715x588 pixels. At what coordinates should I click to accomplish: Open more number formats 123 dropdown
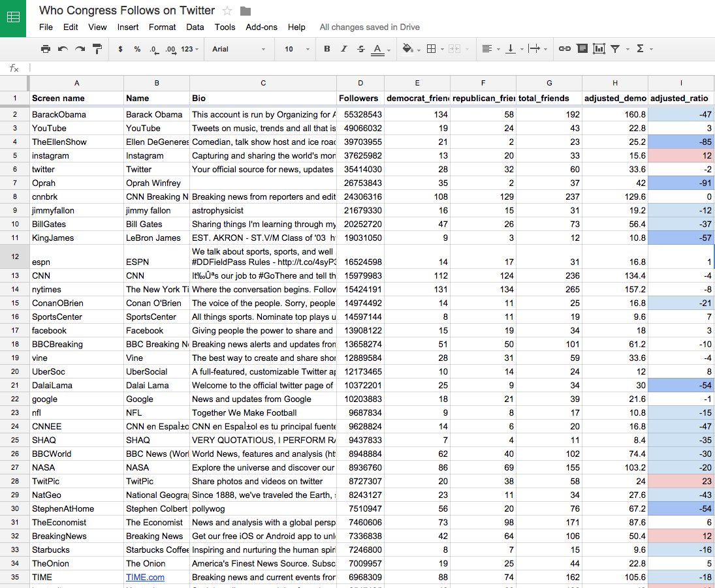(190, 49)
